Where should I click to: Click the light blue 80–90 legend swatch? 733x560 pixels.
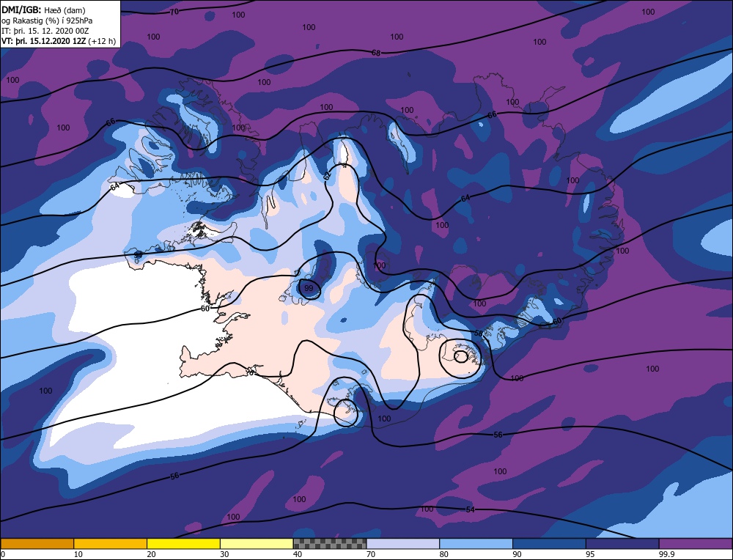(476, 543)
